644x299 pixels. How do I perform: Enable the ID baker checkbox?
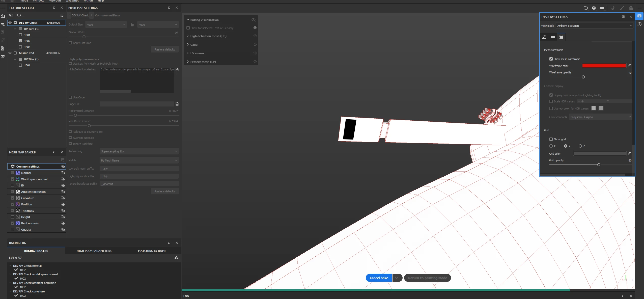(x=12, y=185)
